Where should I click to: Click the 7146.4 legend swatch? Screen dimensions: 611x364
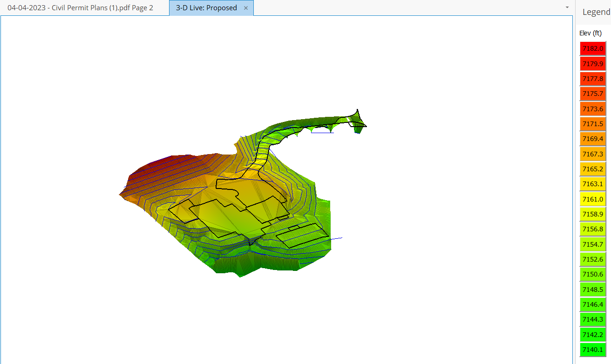[592, 304]
